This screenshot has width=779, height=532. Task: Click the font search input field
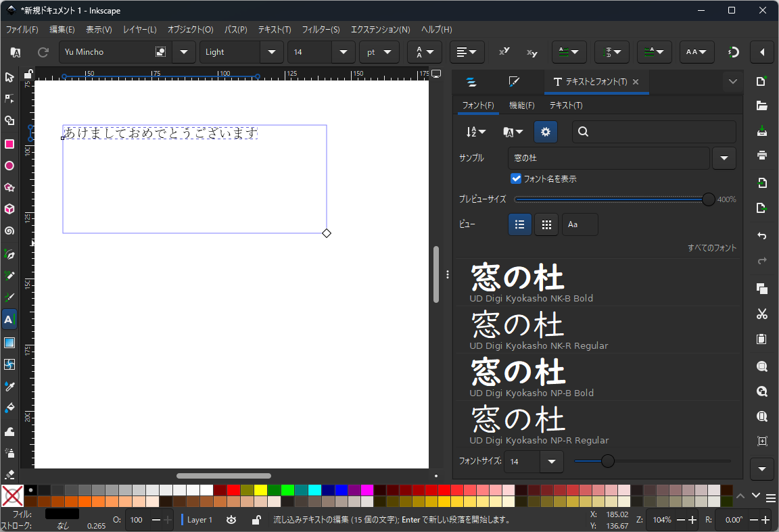click(654, 132)
